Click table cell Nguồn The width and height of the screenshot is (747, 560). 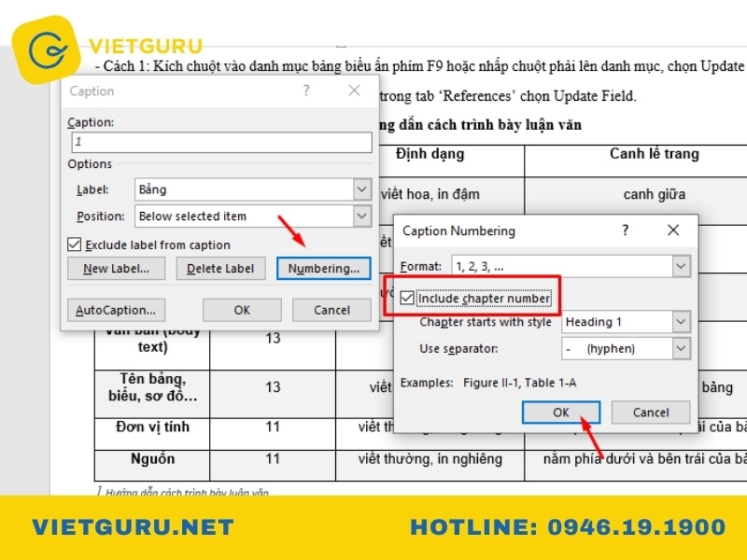[x=152, y=459]
